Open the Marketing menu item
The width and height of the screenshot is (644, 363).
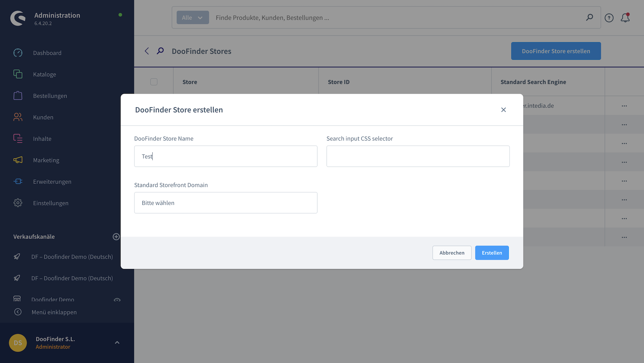point(46,160)
